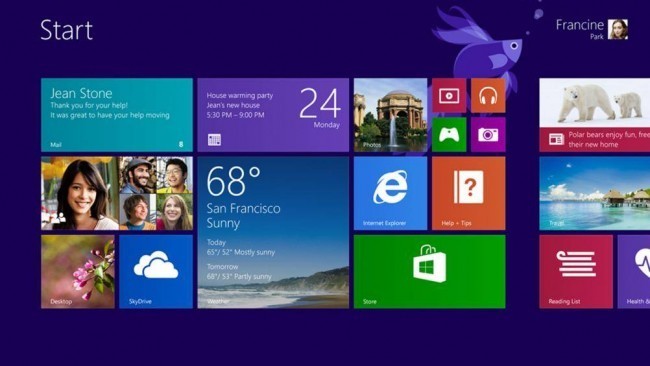
Task: Open the Health & Fitness tile
Action: (x=634, y=271)
